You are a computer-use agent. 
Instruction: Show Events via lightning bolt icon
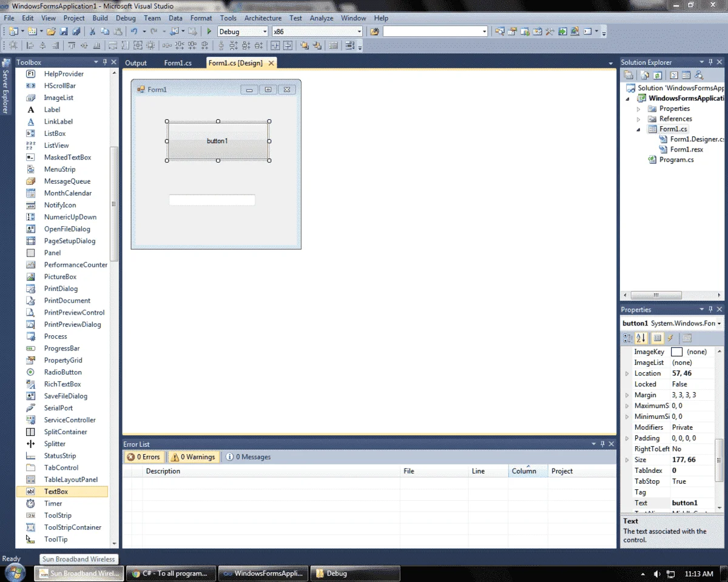coord(671,338)
